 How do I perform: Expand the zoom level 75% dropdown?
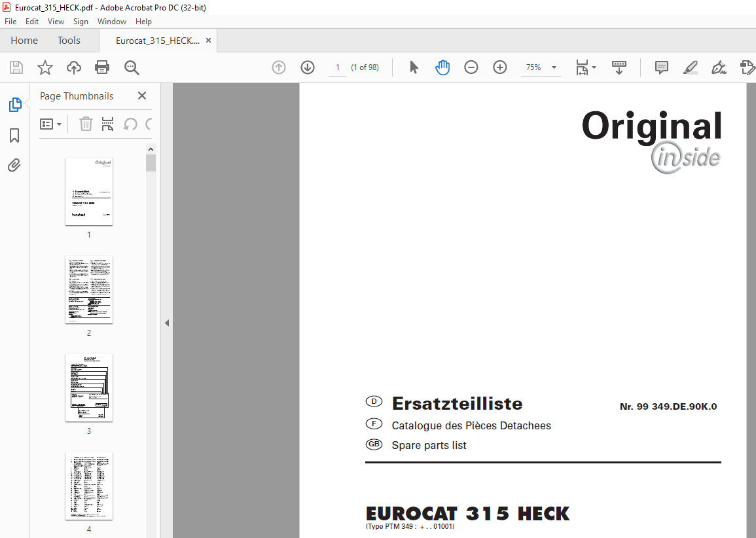pos(554,67)
